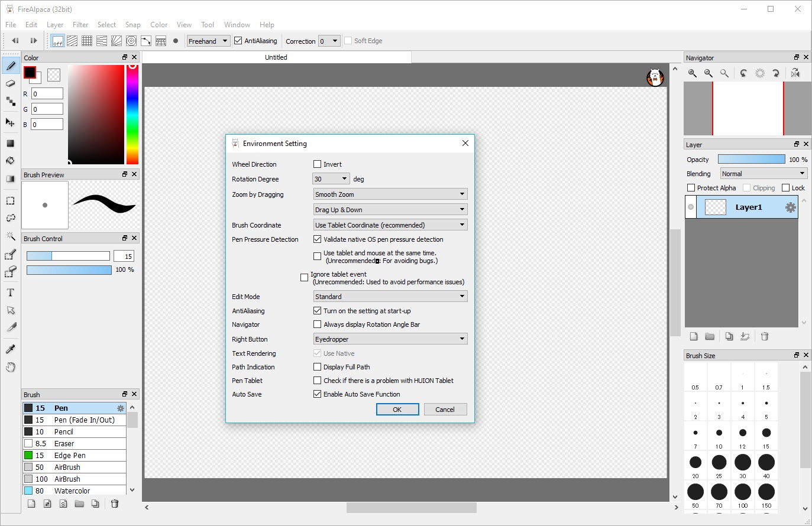Open the Rotation Degree dropdown
The height and width of the screenshot is (526, 812).
pos(331,179)
